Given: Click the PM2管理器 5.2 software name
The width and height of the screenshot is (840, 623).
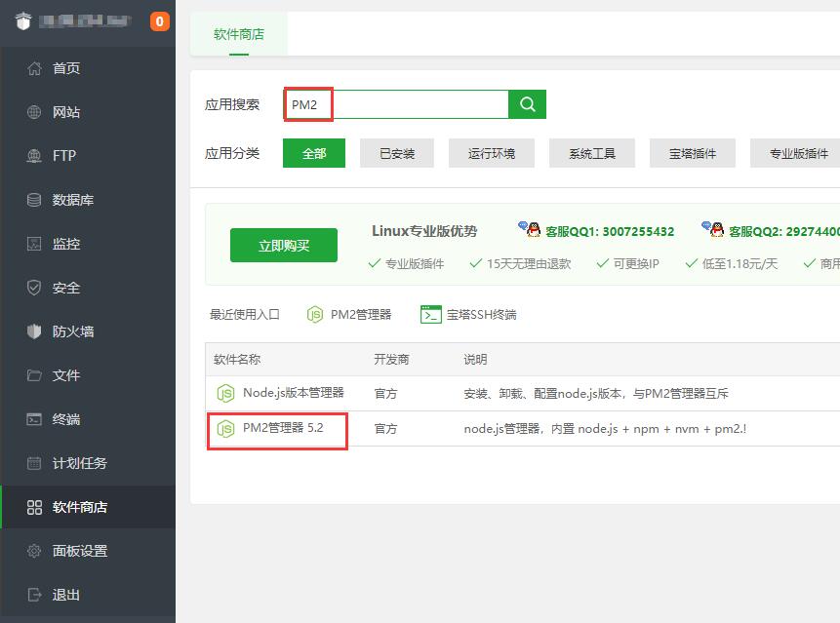Looking at the screenshot, I should (x=283, y=428).
